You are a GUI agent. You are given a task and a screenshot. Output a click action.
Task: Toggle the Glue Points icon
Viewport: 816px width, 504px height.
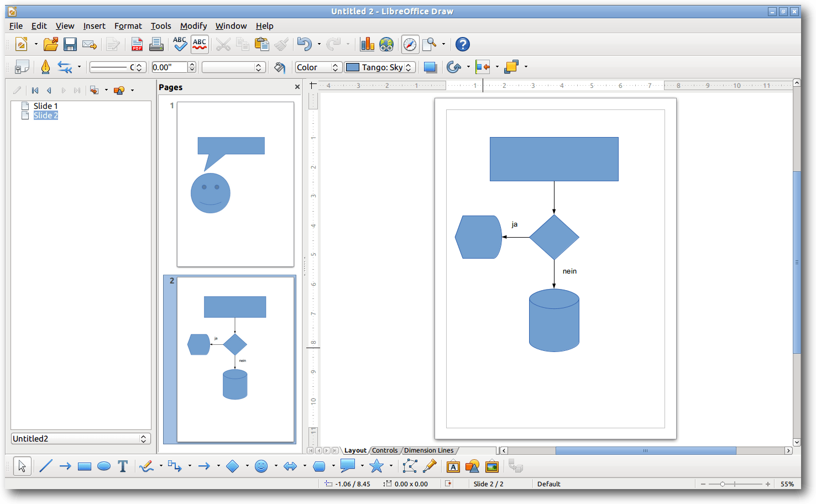point(430,466)
